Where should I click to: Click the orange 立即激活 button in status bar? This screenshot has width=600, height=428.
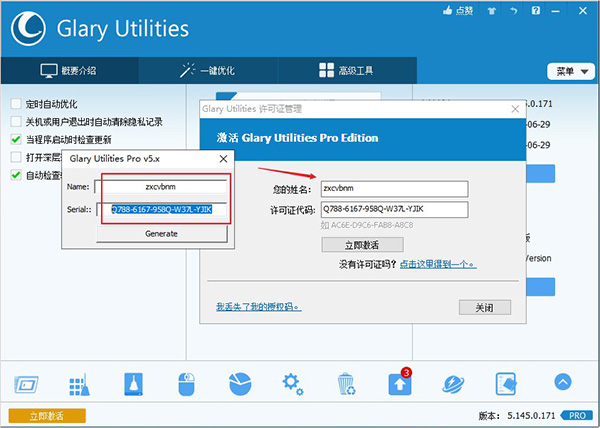(47, 416)
